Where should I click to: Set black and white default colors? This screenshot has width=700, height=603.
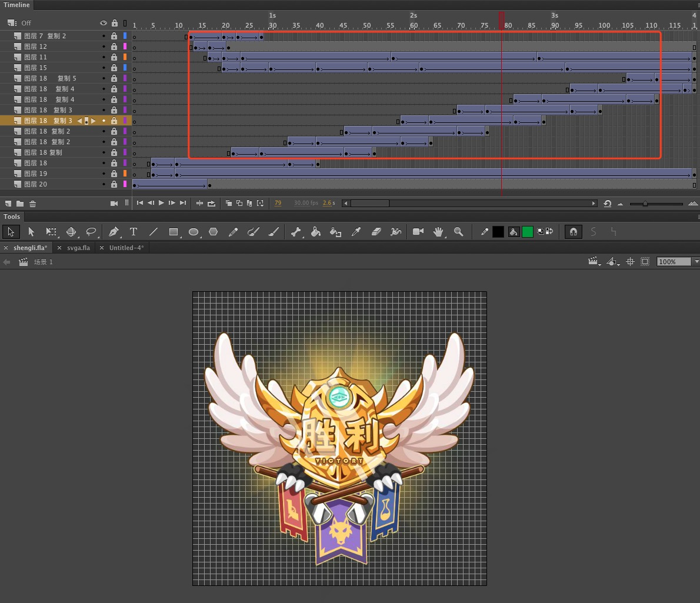coord(541,231)
